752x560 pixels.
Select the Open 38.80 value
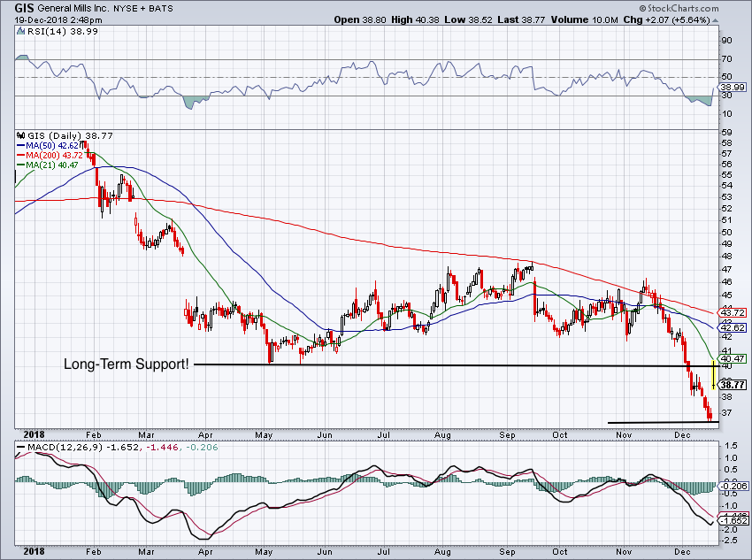pyautogui.click(x=360, y=20)
